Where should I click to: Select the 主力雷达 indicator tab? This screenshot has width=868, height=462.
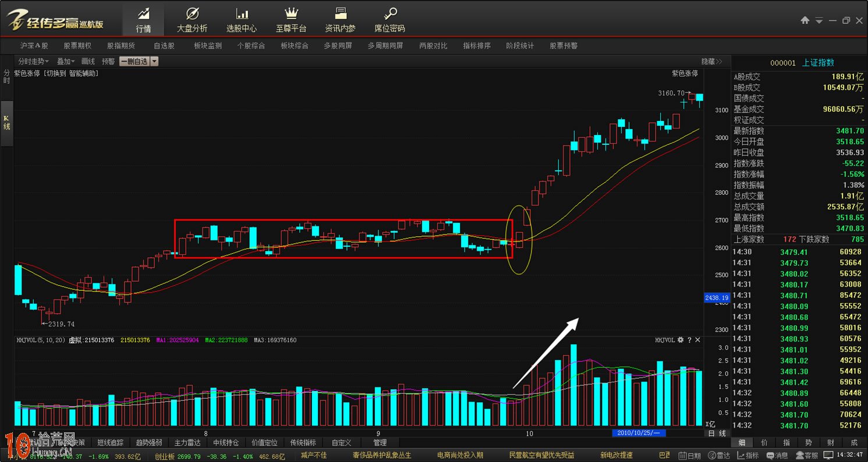point(188,443)
